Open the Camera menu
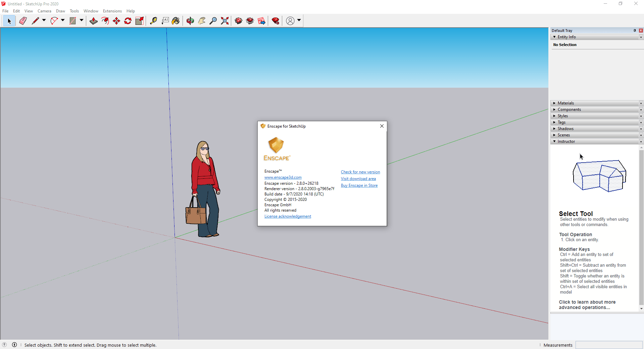The height and width of the screenshot is (349, 644). coord(44,11)
